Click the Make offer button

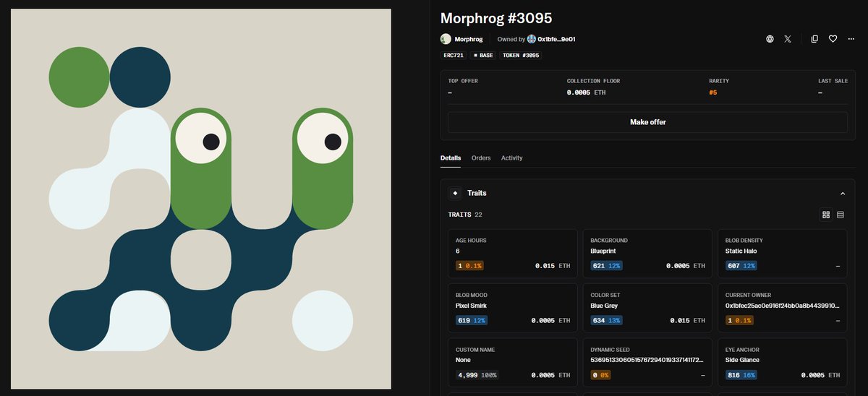[647, 122]
